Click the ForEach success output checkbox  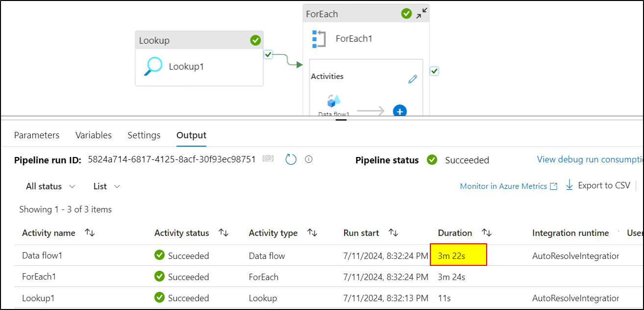tap(434, 71)
